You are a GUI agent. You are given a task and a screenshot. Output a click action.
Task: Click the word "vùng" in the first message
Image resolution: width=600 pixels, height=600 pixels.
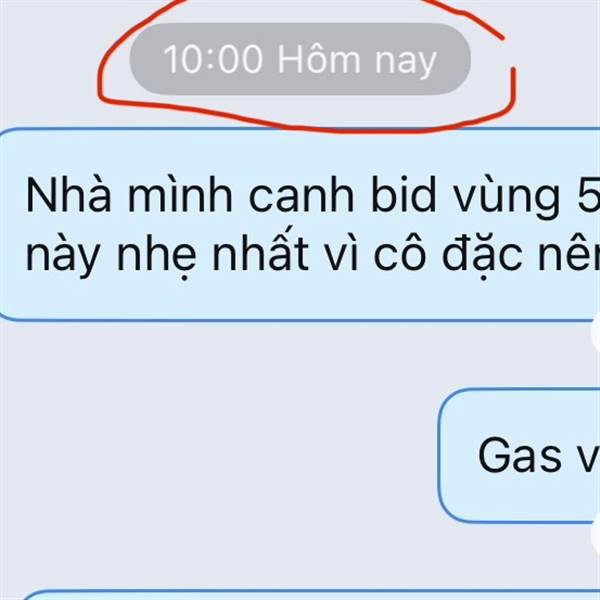(x=507, y=197)
